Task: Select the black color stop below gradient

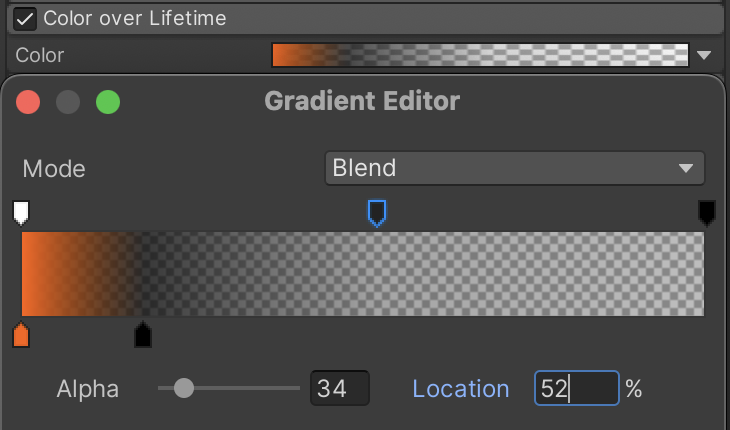Action: coord(143,335)
